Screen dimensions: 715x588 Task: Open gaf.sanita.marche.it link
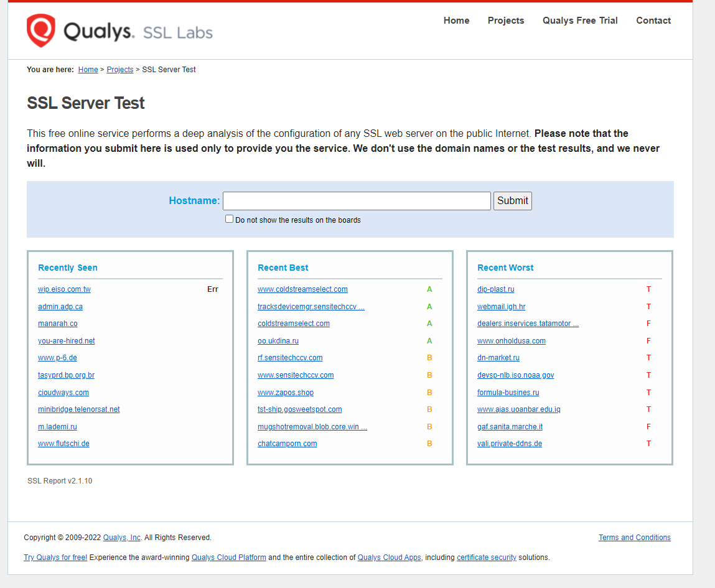pyautogui.click(x=510, y=426)
